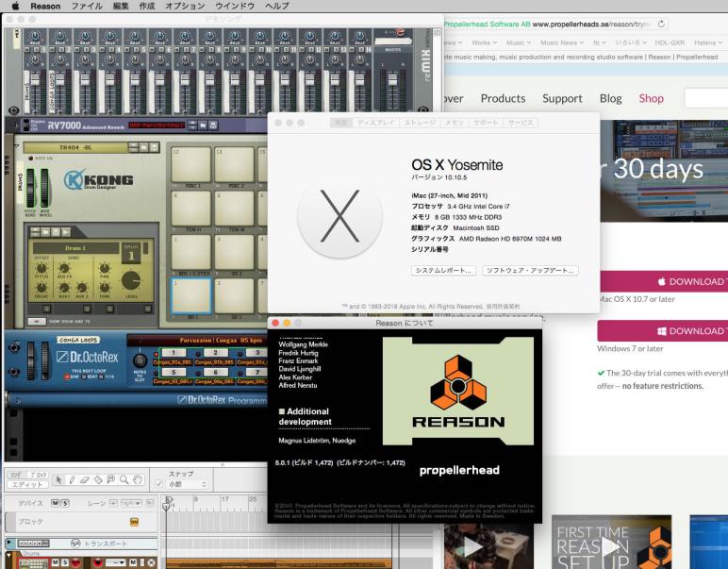This screenshot has height=569, width=728.
Task: Open the RV7000 browse patch folder icon
Action: (203, 126)
